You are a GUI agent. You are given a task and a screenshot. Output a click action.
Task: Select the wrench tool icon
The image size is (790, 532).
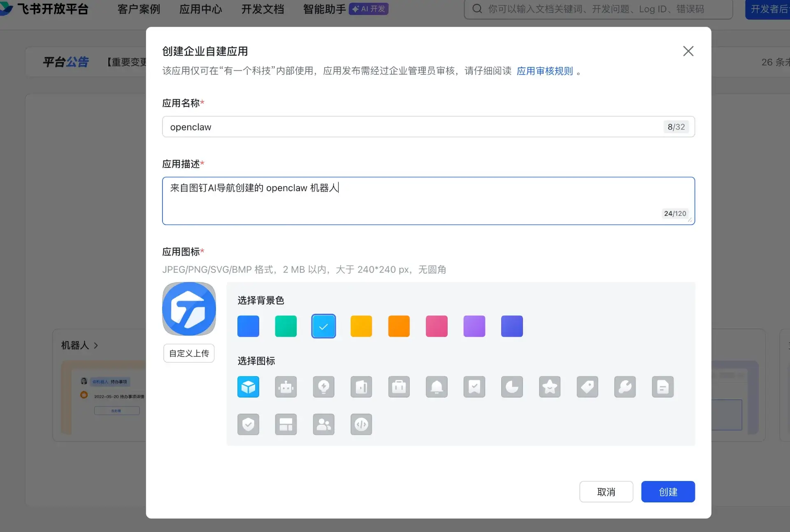pyautogui.click(x=625, y=387)
